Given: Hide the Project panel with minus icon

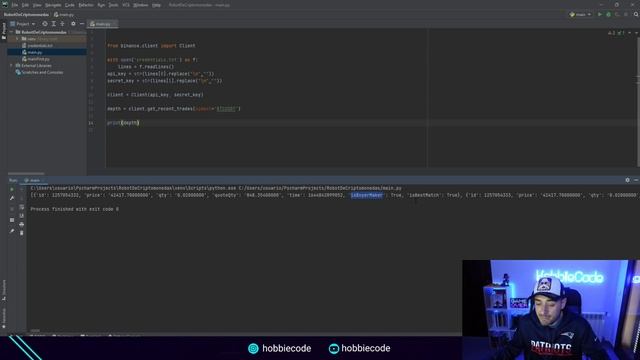Looking at the screenshot, I should pyautogui.click(x=82, y=24).
